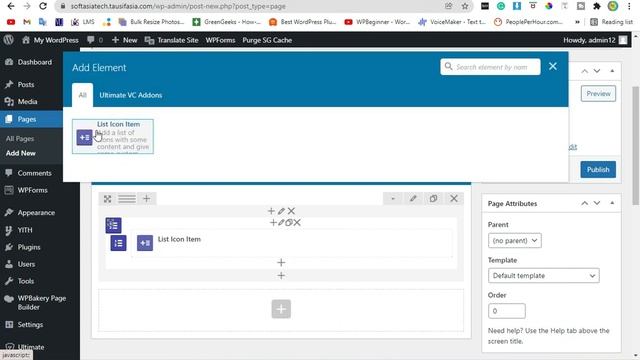Select the List Icon Item element
Screen dimensions: 640x360
point(113,137)
